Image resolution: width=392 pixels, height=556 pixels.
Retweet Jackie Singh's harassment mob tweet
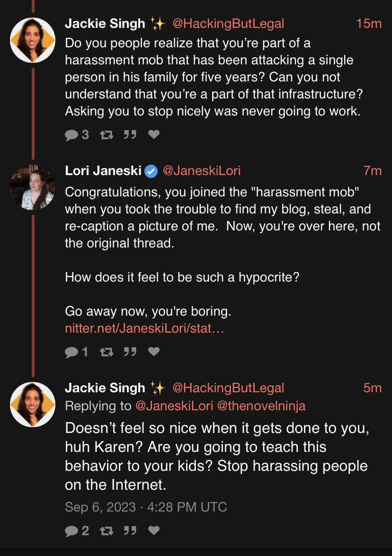coord(107,135)
